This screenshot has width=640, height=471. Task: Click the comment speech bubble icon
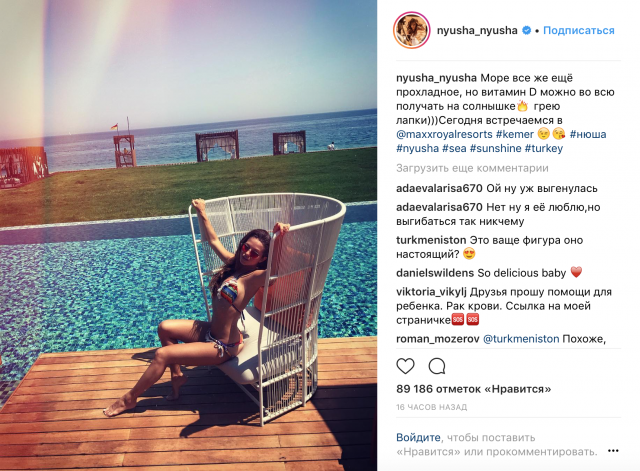pos(437,366)
